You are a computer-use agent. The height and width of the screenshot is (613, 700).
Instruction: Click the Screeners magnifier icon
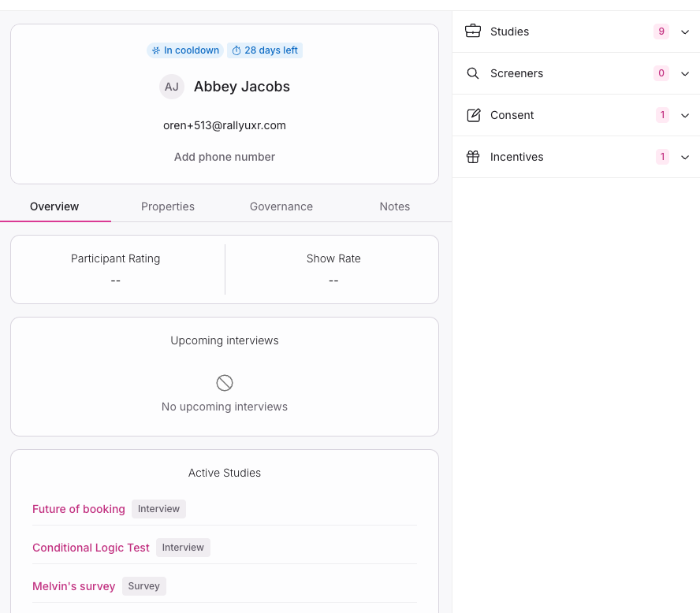click(x=473, y=73)
